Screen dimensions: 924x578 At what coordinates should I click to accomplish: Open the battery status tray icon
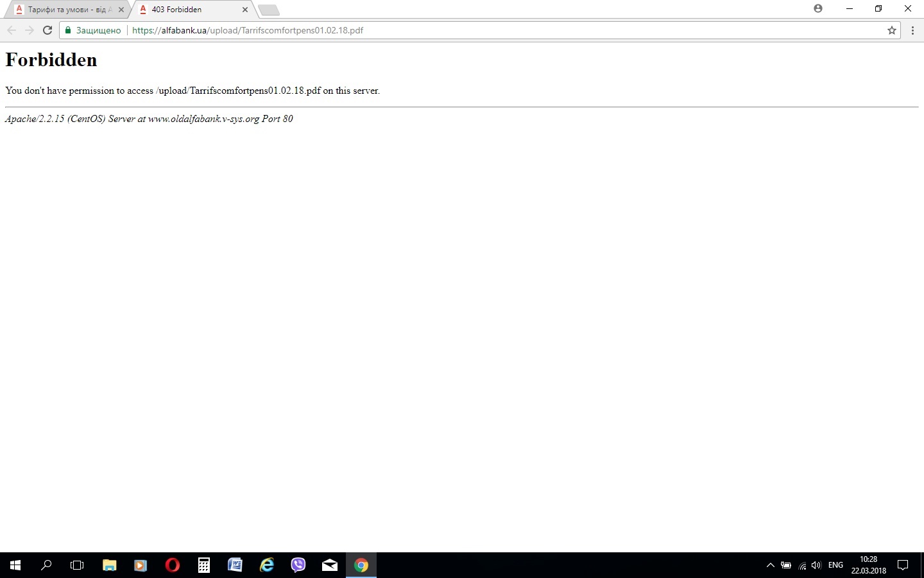(x=786, y=565)
